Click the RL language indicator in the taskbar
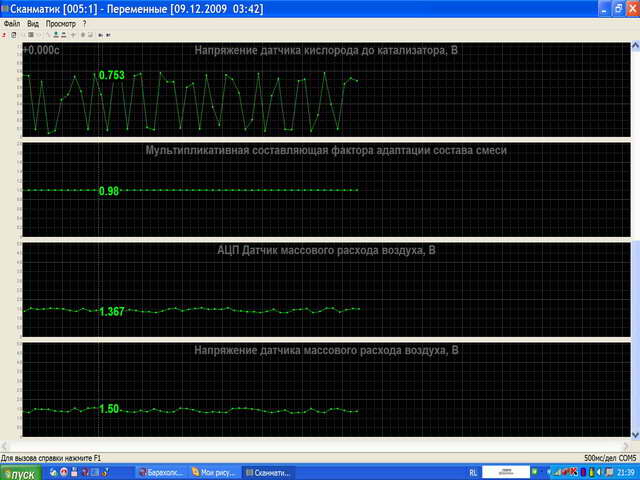Image resolution: width=640 pixels, height=480 pixels. [x=473, y=472]
